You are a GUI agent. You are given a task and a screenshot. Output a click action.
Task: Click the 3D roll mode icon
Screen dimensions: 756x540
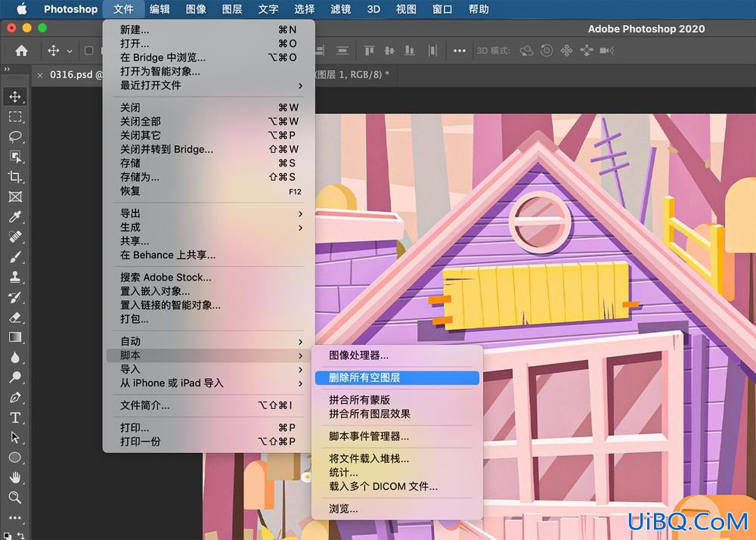point(547,51)
